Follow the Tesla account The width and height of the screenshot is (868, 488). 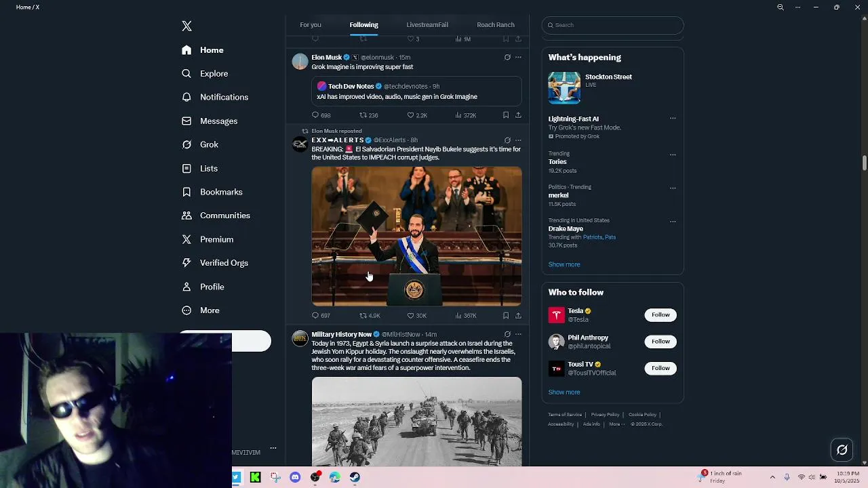(x=660, y=314)
